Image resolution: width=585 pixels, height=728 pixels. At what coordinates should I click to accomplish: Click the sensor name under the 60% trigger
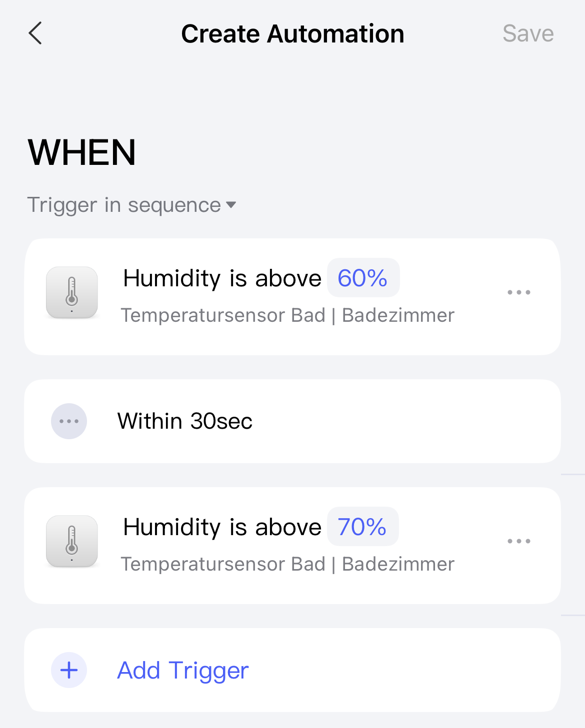point(287,315)
